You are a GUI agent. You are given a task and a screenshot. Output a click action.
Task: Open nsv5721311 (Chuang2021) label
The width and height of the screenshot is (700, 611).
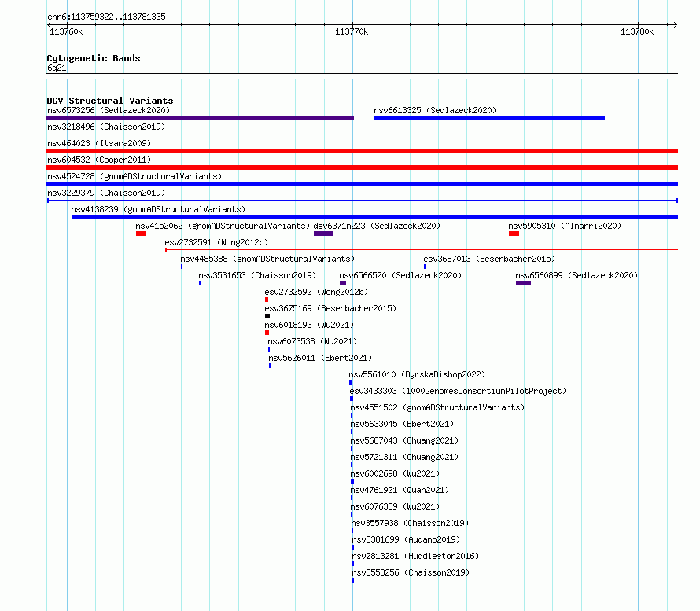pyautogui.click(x=404, y=457)
